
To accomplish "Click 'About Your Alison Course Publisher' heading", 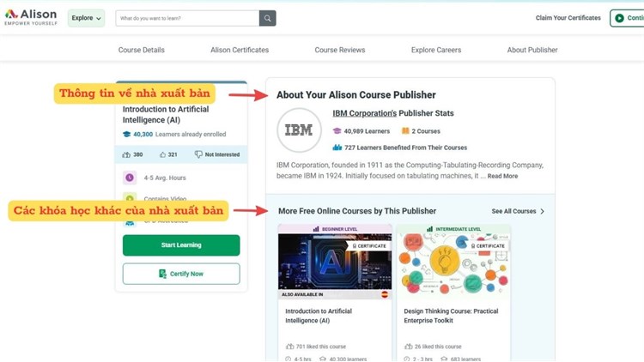I will click(x=356, y=95).
